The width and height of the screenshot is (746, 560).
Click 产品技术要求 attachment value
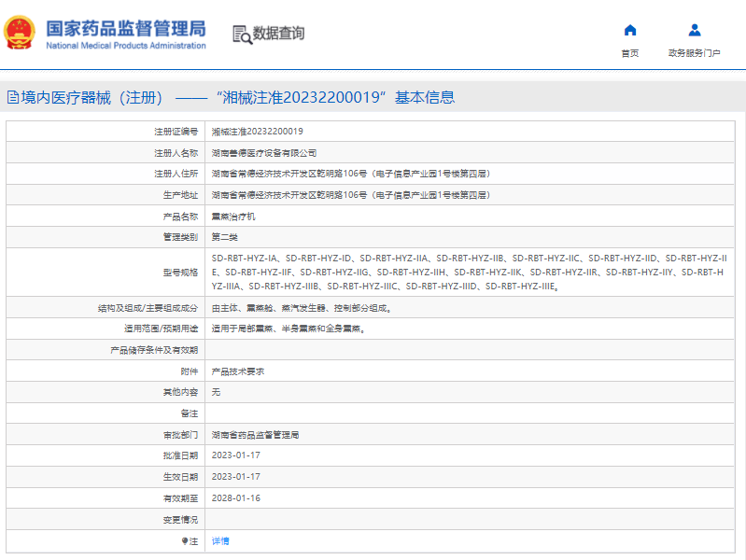238,371
